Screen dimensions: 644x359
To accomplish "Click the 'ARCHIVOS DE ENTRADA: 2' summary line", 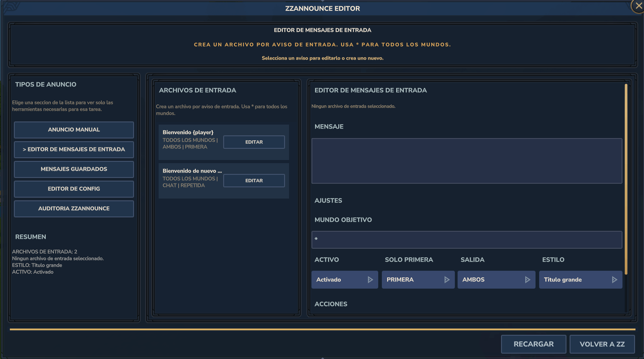I will [45, 252].
